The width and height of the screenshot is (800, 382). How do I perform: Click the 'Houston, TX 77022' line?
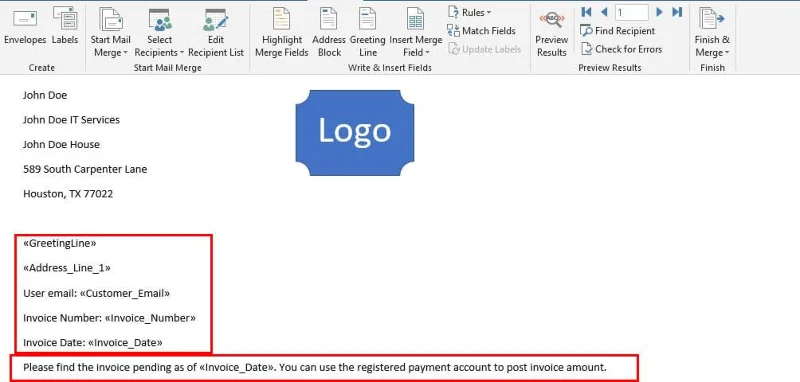(68, 194)
